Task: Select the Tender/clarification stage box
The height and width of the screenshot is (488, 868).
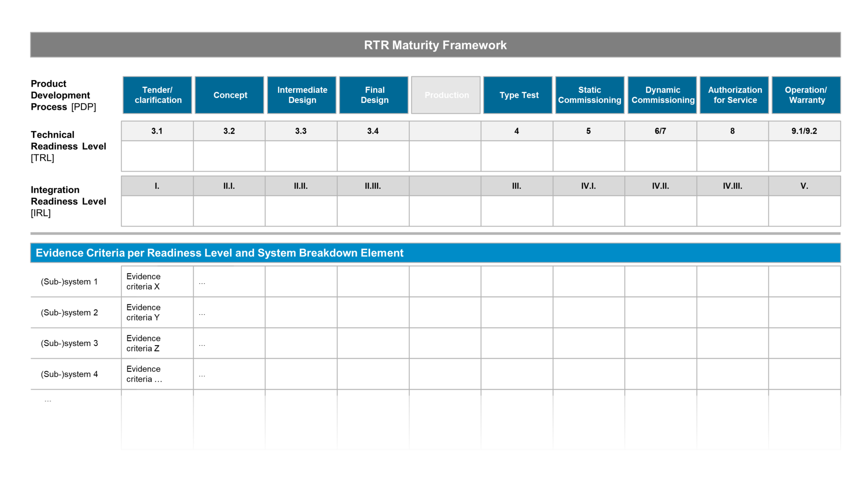Action: click(157, 95)
